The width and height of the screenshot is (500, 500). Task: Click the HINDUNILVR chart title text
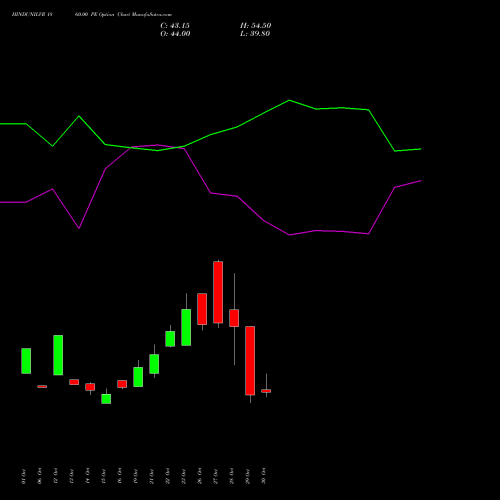point(92,15)
